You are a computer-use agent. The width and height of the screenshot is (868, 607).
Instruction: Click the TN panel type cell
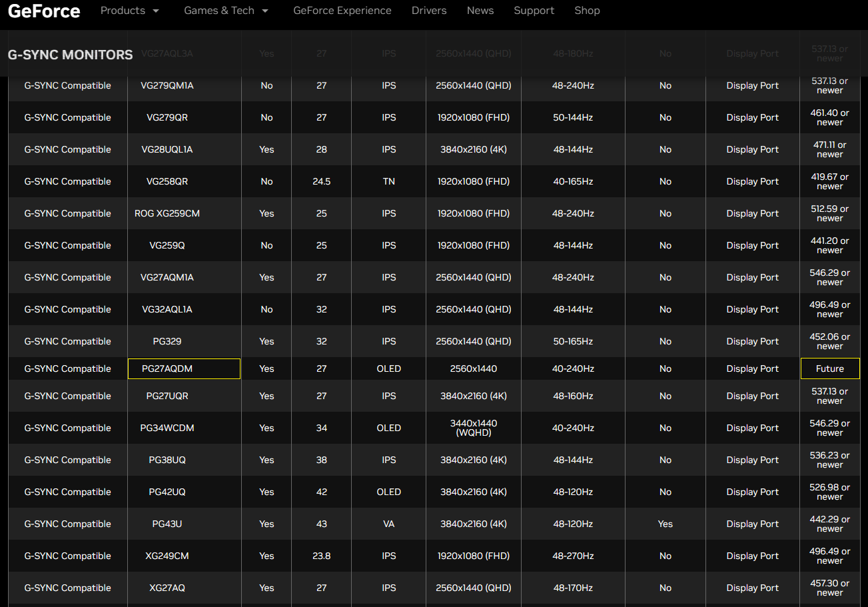tap(388, 181)
